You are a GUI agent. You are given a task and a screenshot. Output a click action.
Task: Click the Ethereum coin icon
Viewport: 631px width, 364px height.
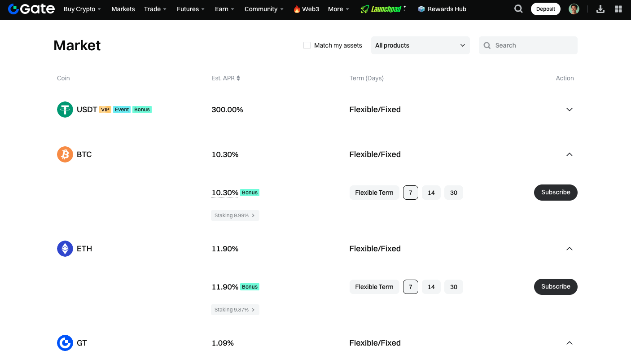click(65, 249)
